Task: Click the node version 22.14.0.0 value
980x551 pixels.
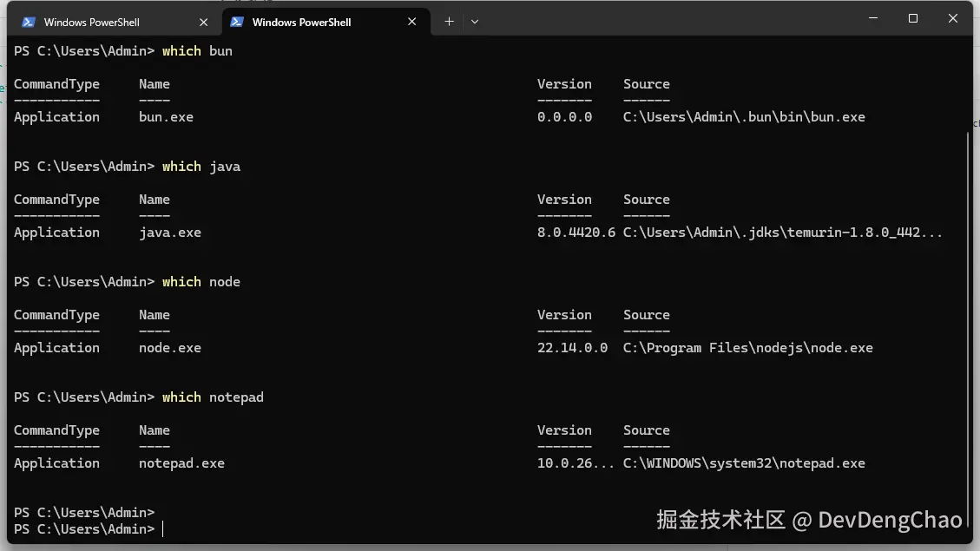Action: coord(572,348)
